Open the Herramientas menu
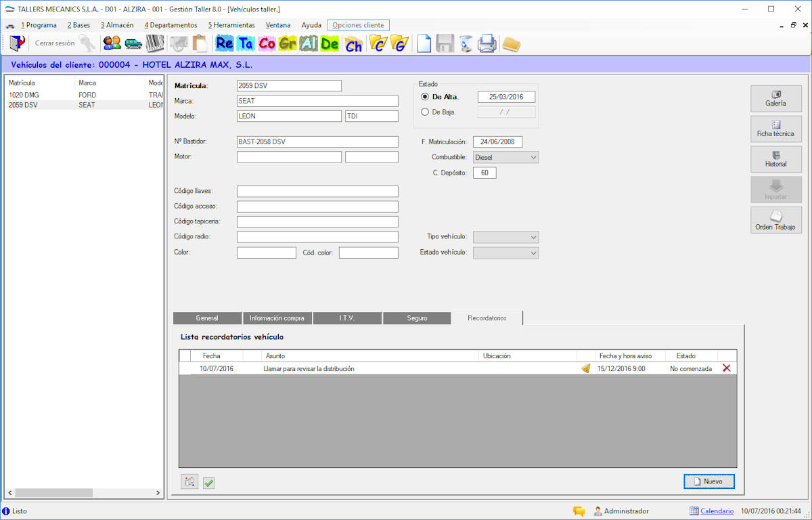Viewport: 812px width, 520px height. coord(231,25)
